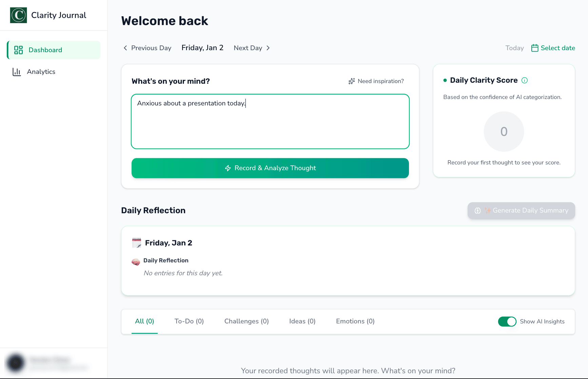588x379 pixels.
Task: Click inside the What's on your mind text area
Action: pos(270,121)
